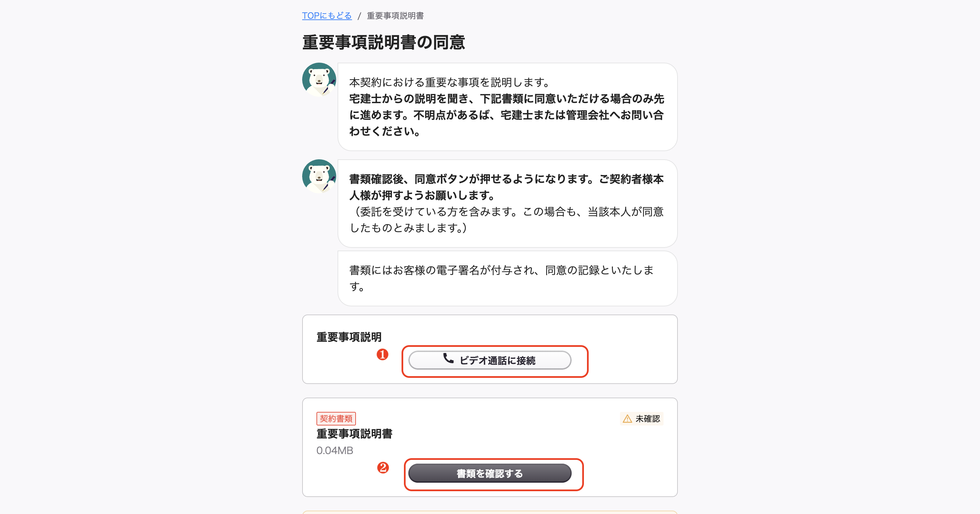Click the bubble about 電子署名 being attached
This screenshot has height=514, width=980.
click(507, 278)
